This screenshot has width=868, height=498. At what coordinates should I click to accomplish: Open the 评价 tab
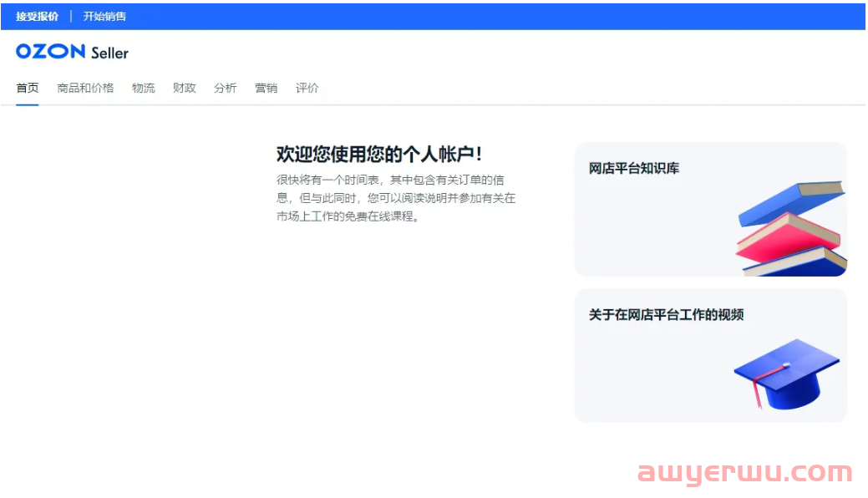pos(307,88)
